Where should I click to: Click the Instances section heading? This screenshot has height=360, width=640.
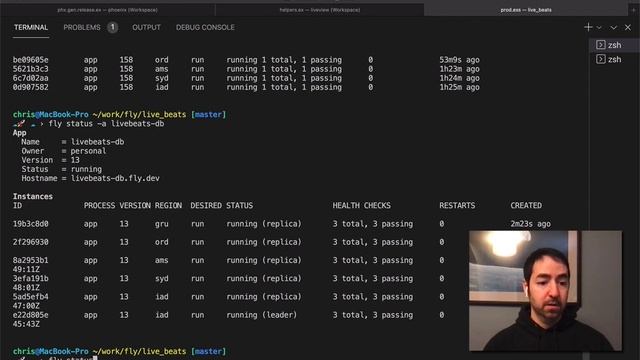33,196
